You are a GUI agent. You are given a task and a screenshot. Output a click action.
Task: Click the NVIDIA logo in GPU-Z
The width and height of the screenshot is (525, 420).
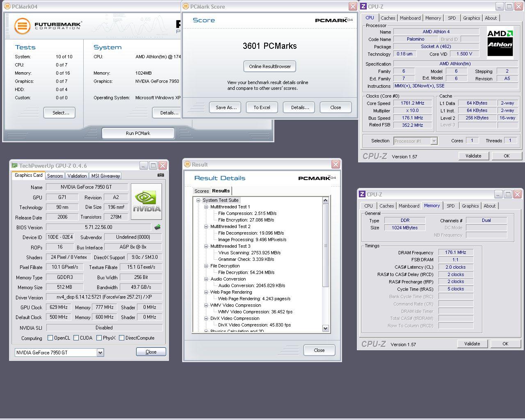(146, 202)
